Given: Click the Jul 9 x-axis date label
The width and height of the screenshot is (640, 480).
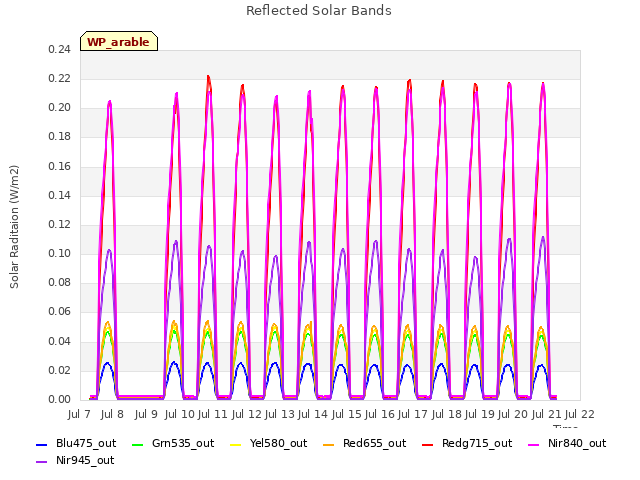Looking at the screenshot, I should point(146,414).
